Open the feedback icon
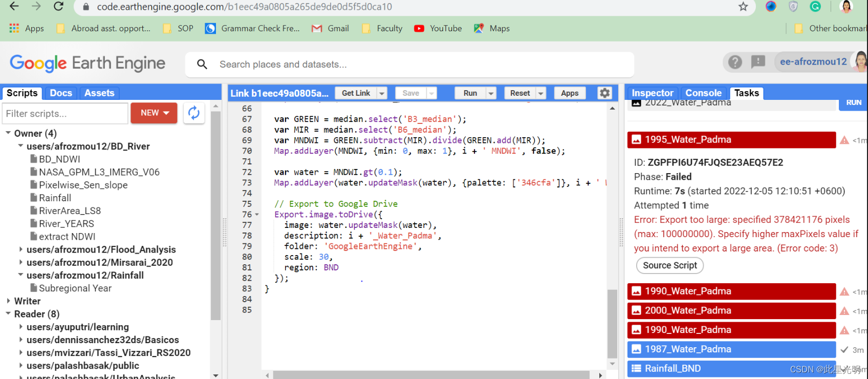This screenshot has width=868, height=379. click(x=758, y=62)
